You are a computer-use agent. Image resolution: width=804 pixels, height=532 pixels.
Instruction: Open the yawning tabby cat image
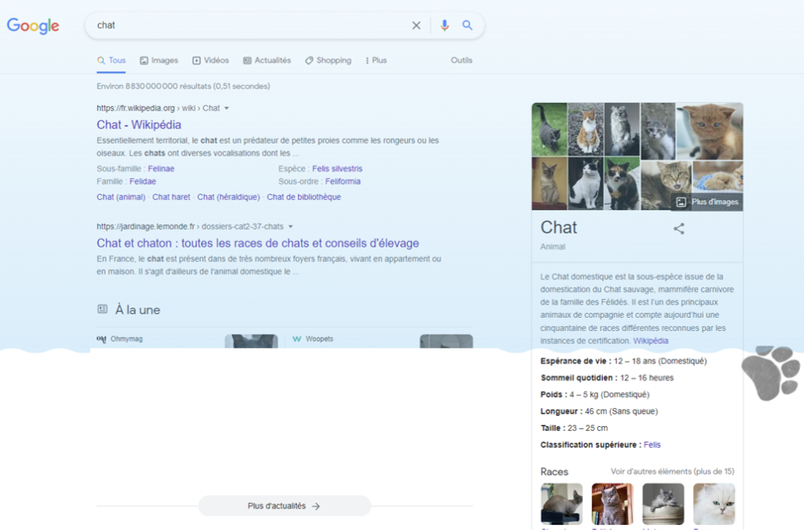tap(667, 185)
